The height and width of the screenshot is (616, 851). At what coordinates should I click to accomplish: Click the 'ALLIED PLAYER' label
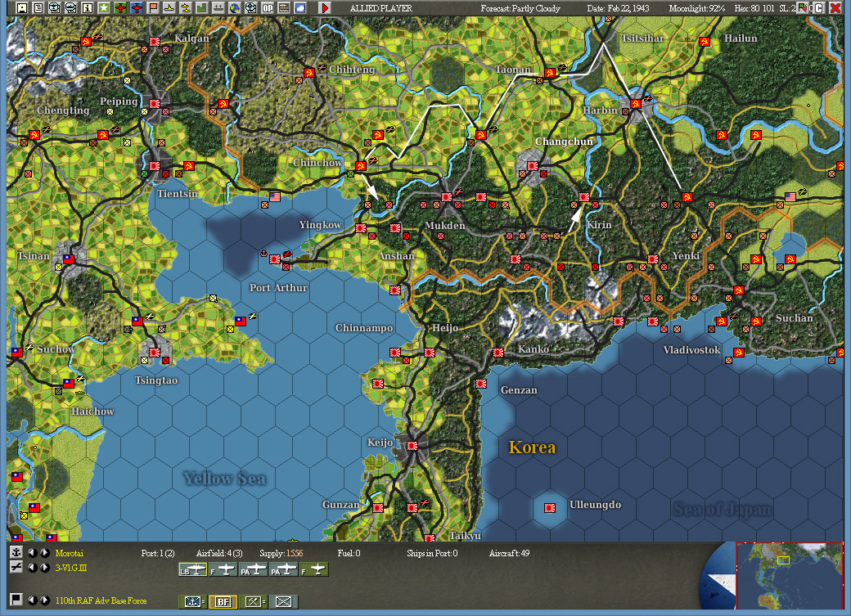point(381,8)
